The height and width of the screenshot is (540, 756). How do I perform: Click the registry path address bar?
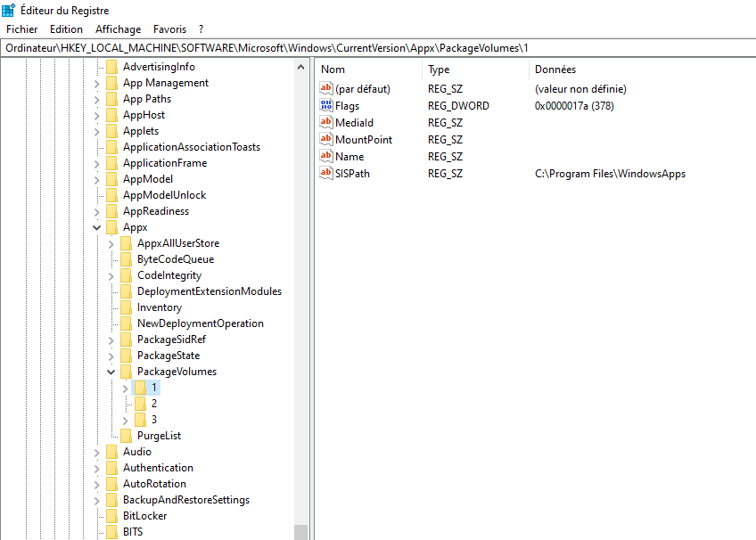(x=378, y=48)
